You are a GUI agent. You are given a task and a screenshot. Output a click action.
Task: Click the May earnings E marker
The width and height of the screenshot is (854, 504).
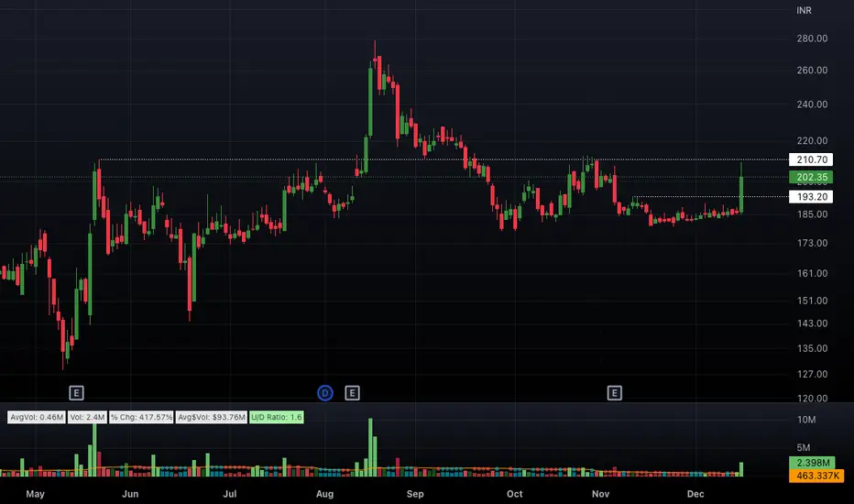[76, 393]
